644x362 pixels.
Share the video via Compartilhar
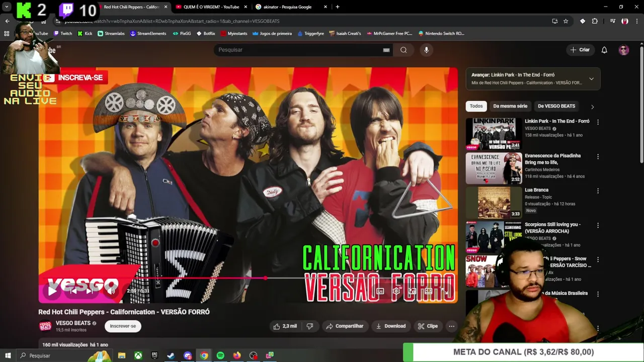tap(345, 326)
